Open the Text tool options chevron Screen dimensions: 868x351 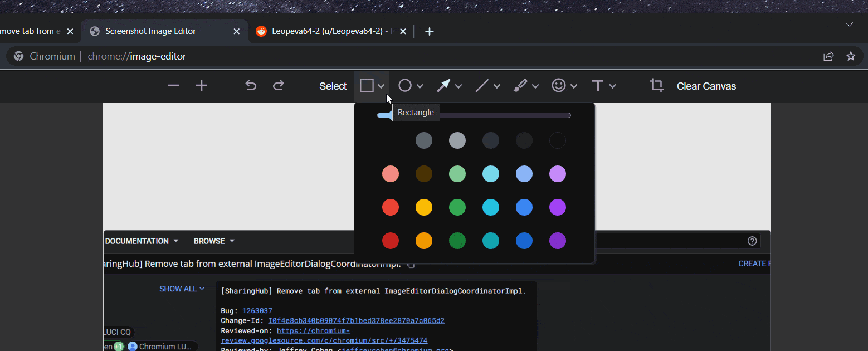click(x=612, y=86)
